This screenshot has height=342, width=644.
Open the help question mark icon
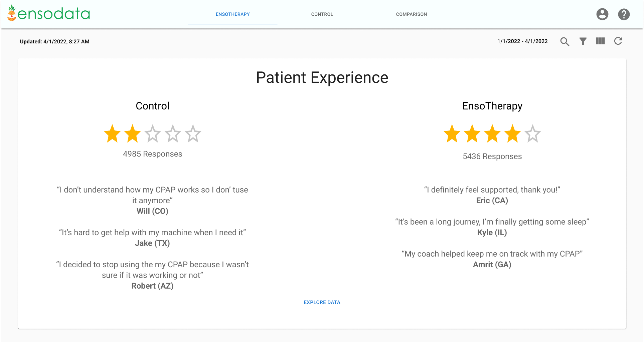coord(624,14)
